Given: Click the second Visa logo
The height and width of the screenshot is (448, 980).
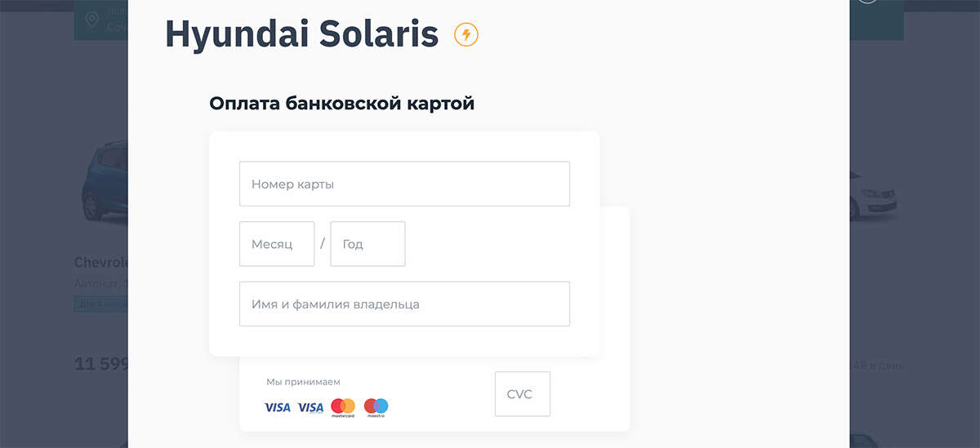Looking at the screenshot, I should pyautogui.click(x=310, y=407).
